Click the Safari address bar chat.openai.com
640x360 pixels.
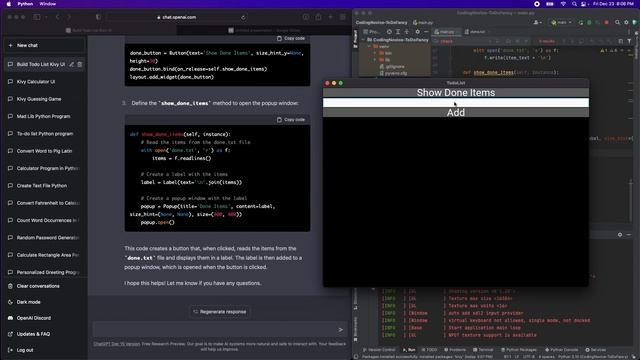pyautogui.click(x=176, y=17)
